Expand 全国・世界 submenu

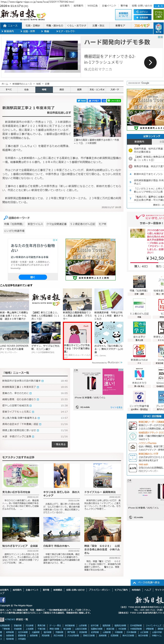(28, 31)
